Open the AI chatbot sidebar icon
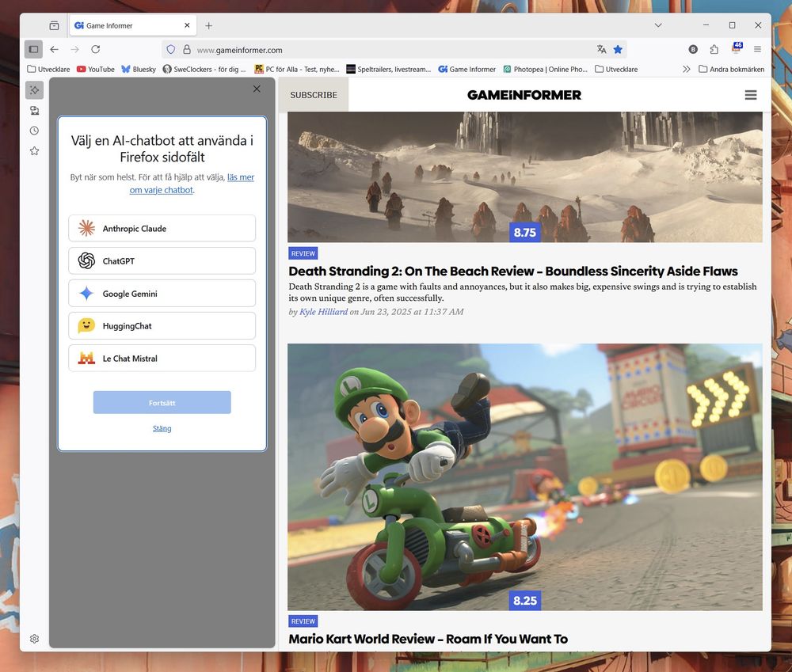This screenshot has width=792, height=672. pos(34,90)
